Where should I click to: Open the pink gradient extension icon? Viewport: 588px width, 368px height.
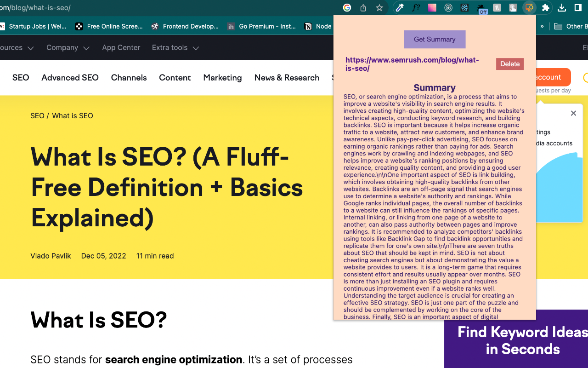[x=432, y=8]
